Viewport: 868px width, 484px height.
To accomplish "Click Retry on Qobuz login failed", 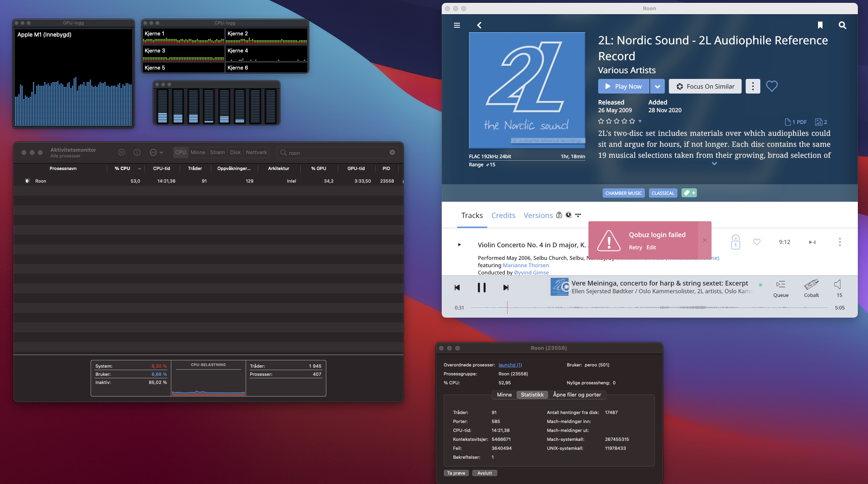I will click(x=636, y=247).
